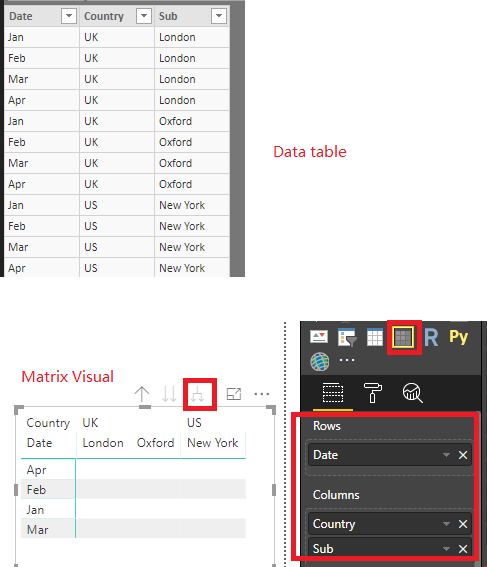Click the New York column header in matrix
The image size is (487, 567).
tap(213, 443)
